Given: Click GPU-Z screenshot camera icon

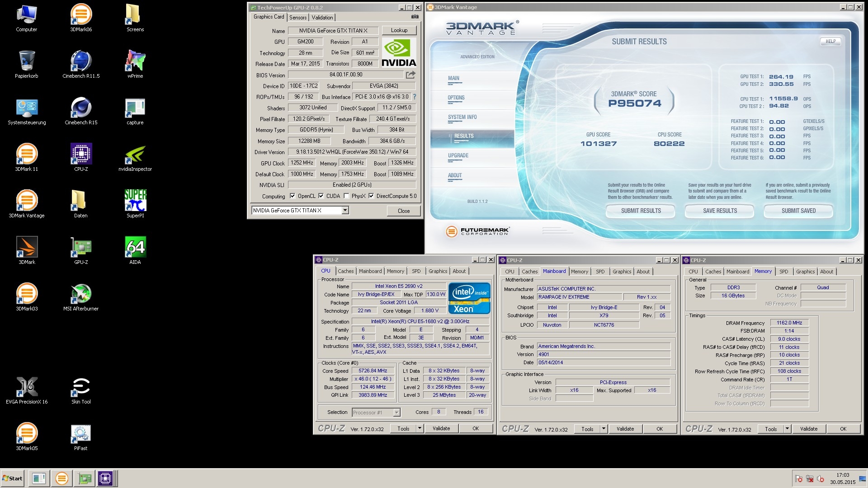Looking at the screenshot, I should 415,17.
